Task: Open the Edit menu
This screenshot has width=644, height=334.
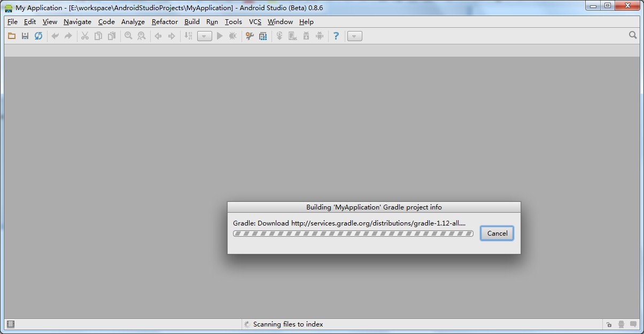Action: pyautogui.click(x=30, y=22)
